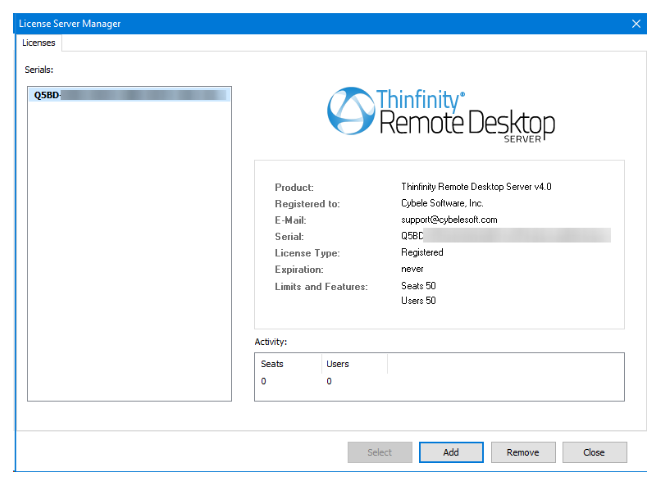Screen dimensions: 663x482
Task: Click the Users column header in Activity
Action: [354, 364]
